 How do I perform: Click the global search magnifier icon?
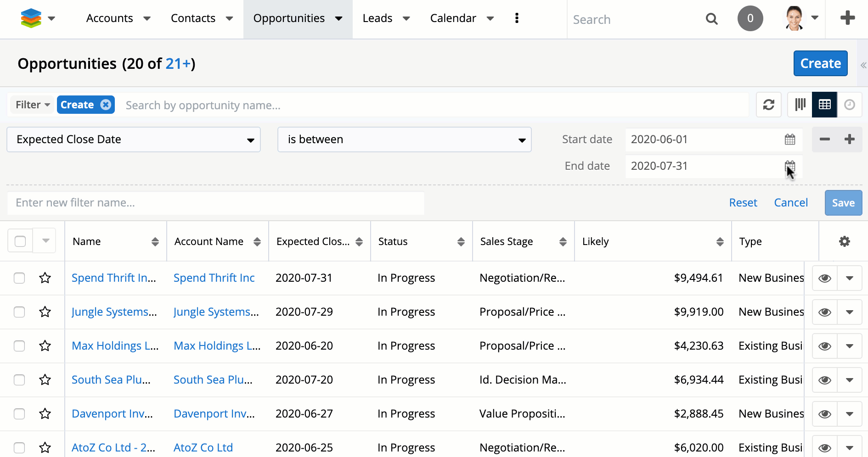pos(711,19)
